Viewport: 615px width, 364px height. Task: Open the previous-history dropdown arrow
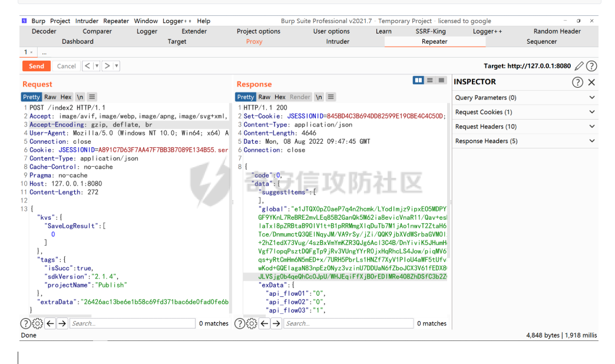click(x=97, y=66)
